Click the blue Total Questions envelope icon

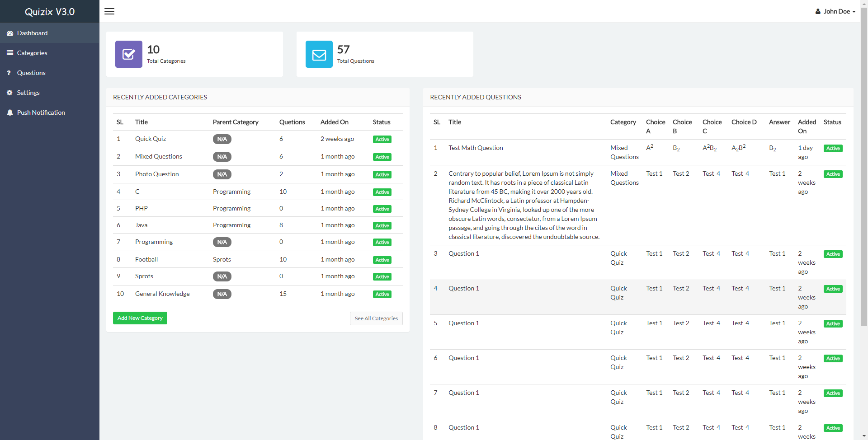[x=319, y=54]
